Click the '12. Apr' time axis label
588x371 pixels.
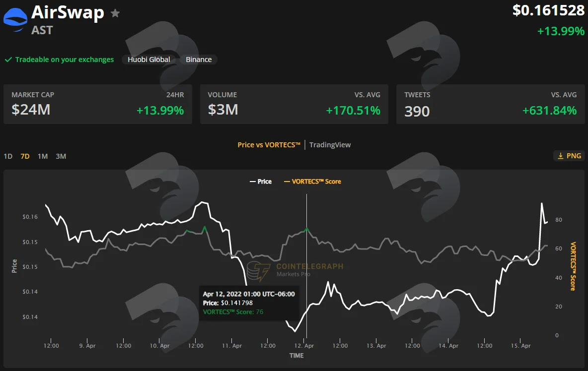(x=304, y=346)
